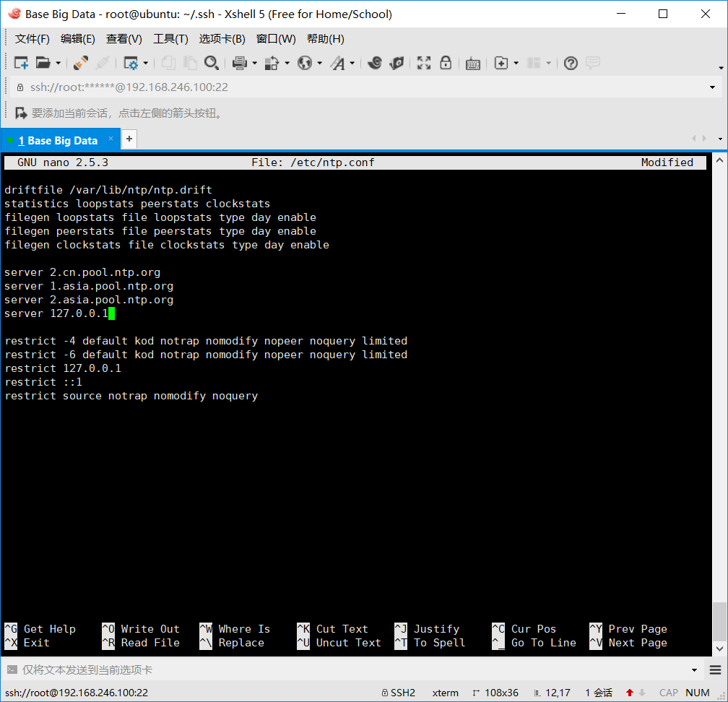Expand the tile layout dropdown arrow
Screen dimensions: 728x702
point(548,63)
